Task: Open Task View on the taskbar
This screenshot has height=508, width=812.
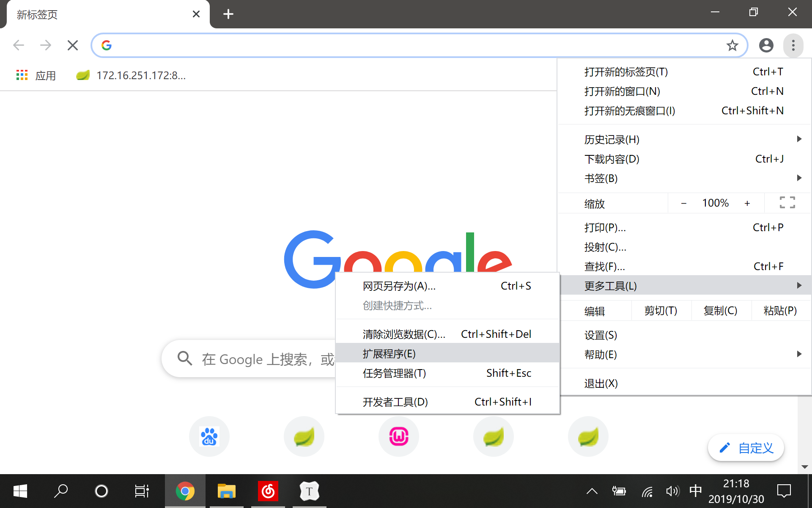Action: click(x=142, y=491)
